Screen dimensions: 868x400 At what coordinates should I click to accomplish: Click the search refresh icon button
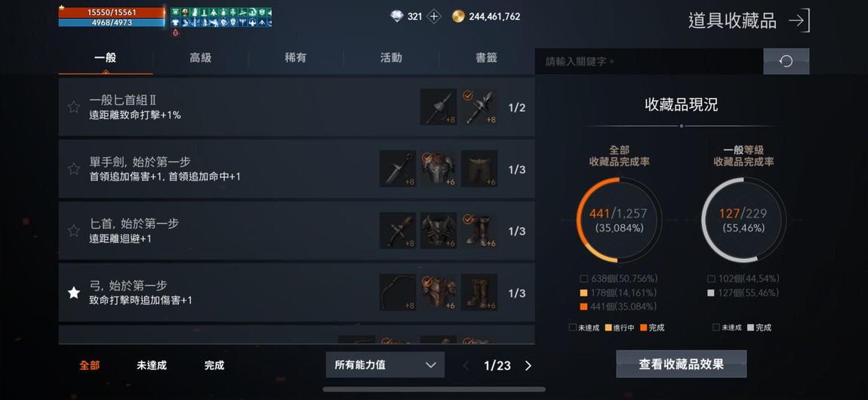point(786,61)
